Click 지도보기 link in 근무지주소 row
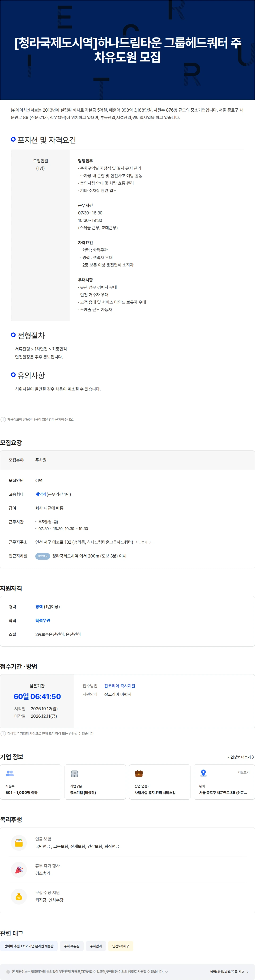Image resolution: width=255 pixels, height=980 pixels. (141, 542)
